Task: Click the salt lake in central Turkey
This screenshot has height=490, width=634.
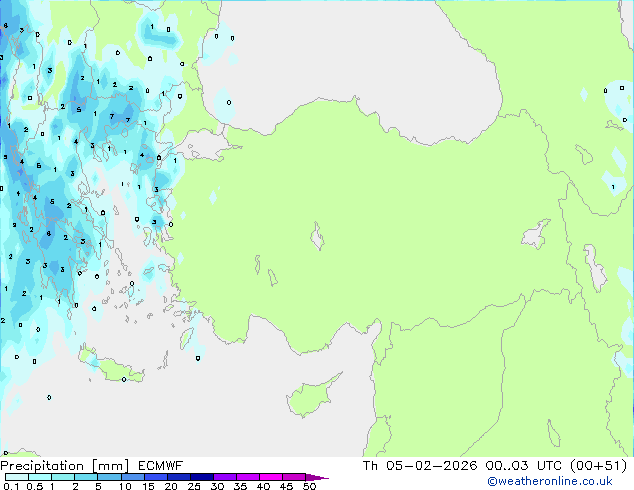Action: [318, 238]
